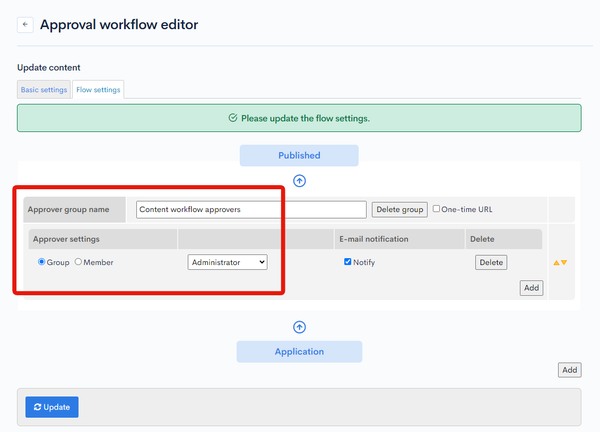This screenshot has width=600, height=432.
Task: Click Delete button in approver row
Action: point(491,262)
